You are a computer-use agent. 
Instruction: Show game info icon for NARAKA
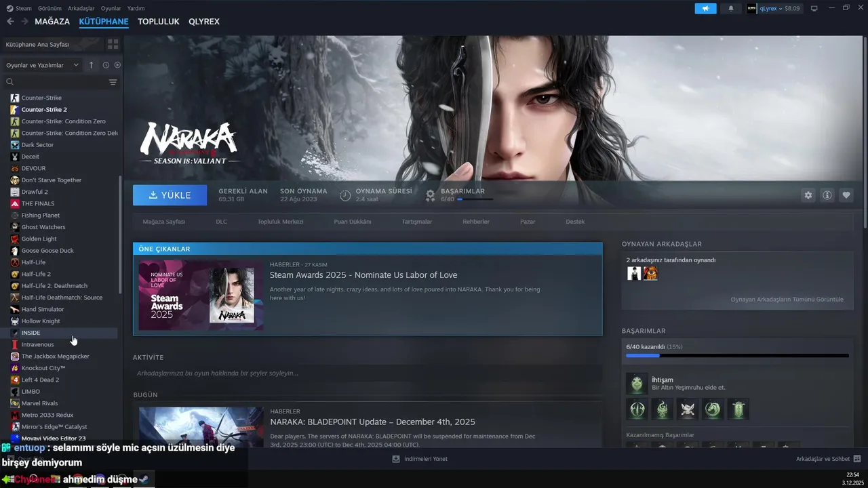827,195
